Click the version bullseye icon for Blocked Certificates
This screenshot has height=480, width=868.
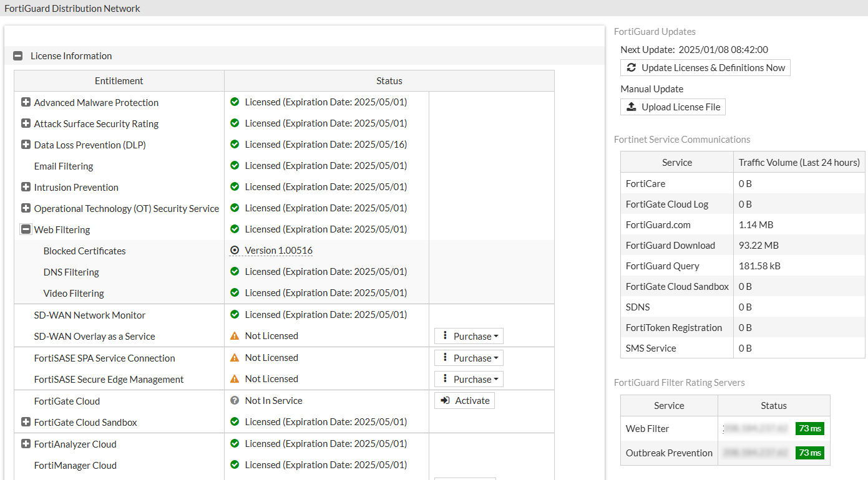[234, 250]
